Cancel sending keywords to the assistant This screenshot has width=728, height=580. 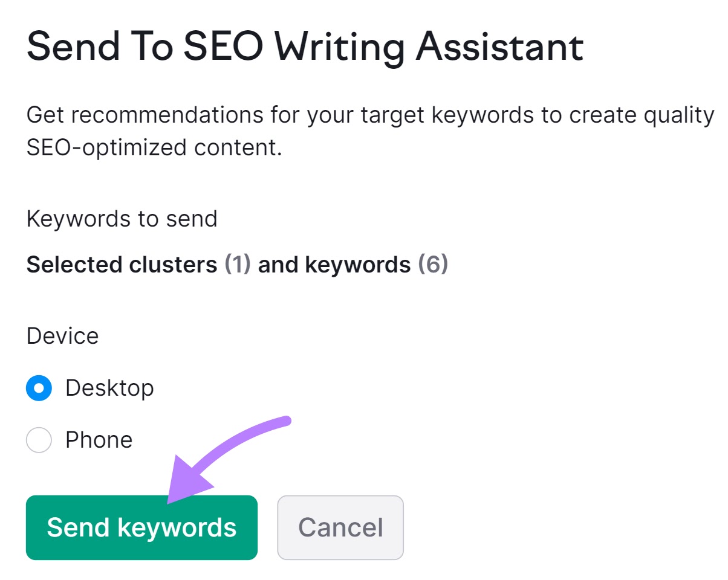point(340,527)
